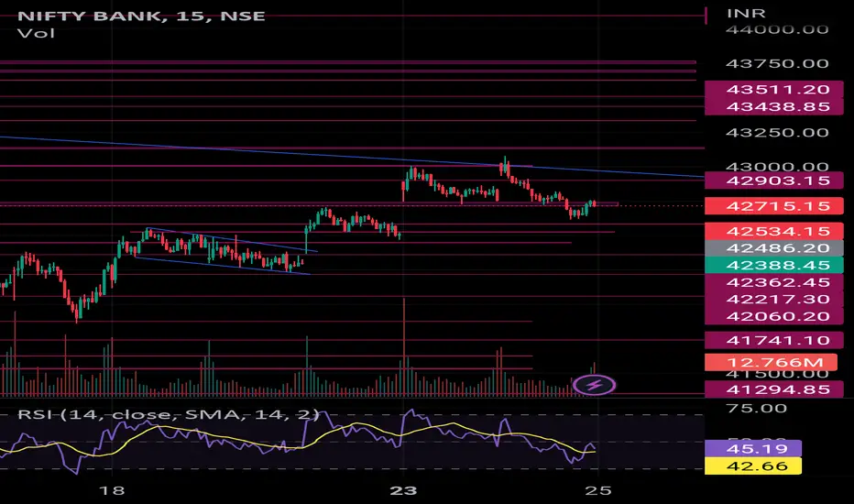Click the 43000.00 price axis tick
The image size is (854, 504).
click(777, 166)
